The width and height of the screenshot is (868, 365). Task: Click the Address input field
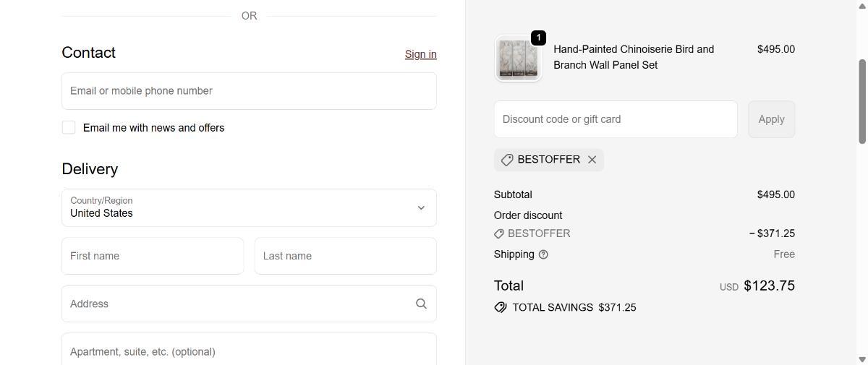pyautogui.click(x=239, y=304)
